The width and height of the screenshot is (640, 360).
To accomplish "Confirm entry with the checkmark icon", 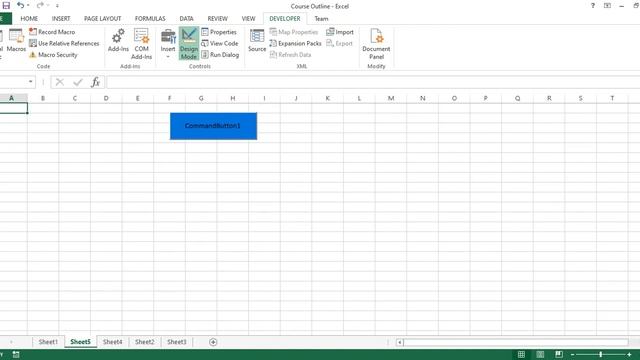I will pos(78,82).
